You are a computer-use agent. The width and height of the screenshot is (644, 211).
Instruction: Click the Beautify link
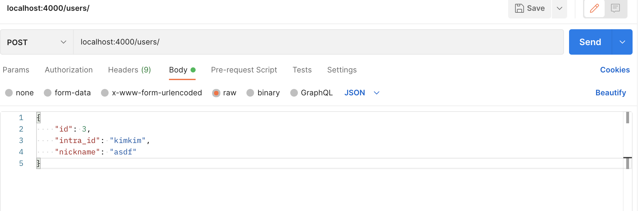point(610,93)
